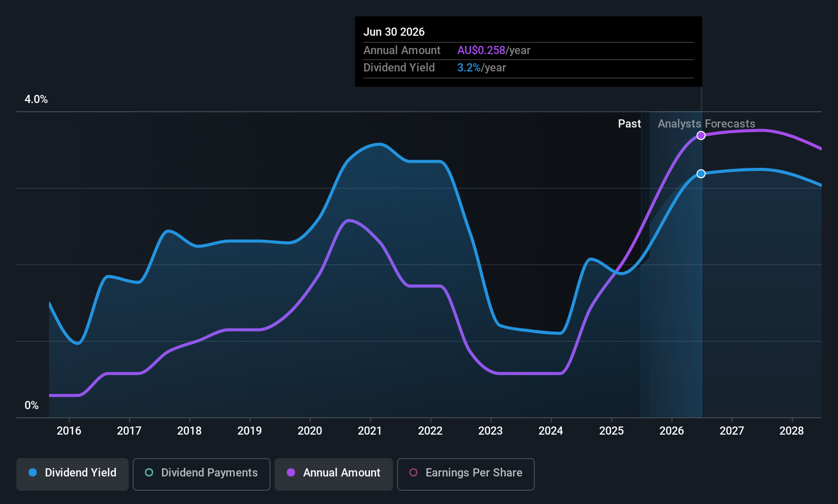Click the Jun 30 2026 tooltip date

point(394,32)
